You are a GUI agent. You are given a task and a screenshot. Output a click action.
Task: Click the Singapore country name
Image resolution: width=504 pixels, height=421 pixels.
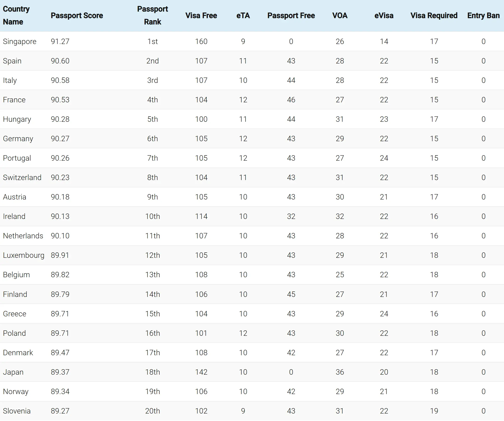(x=20, y=41)
